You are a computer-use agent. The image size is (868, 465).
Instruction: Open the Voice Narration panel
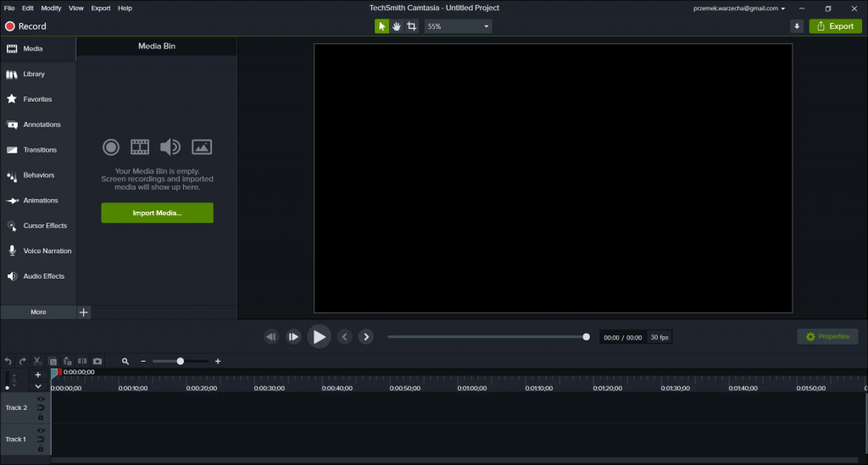[x=38, y=252]
